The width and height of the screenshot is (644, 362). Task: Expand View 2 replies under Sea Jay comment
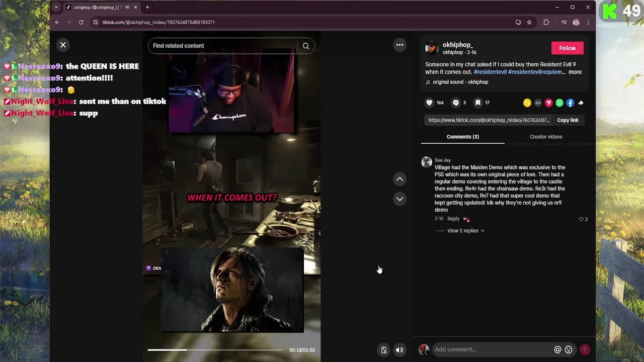(465, 231)
